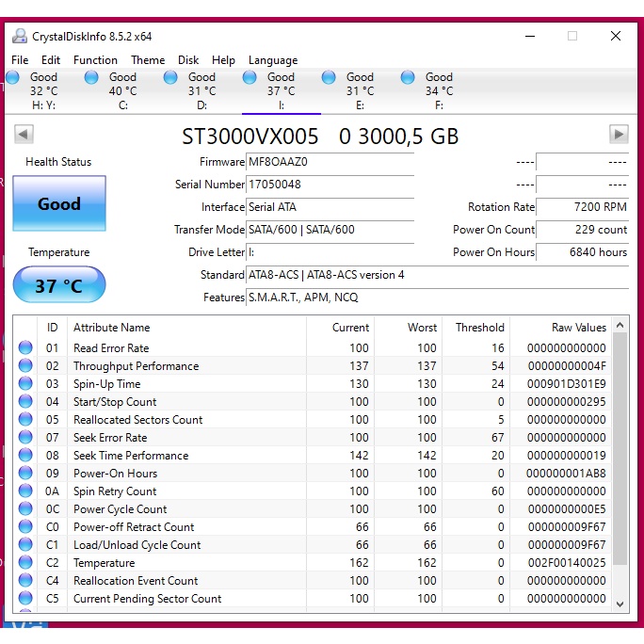Viewport: 644px width, 644px height.
Task: Click the Rotation Rate value 7200 RPM
Action: point(583,207)
